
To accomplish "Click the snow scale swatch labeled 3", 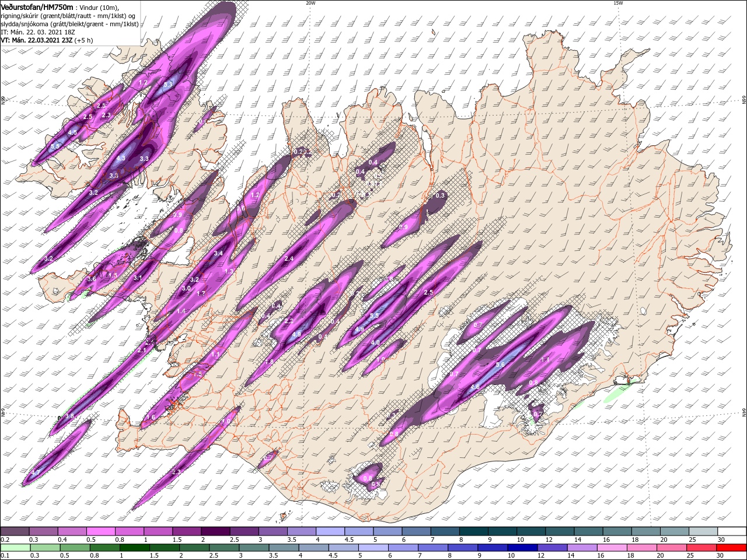I will (x=273, y=531).
